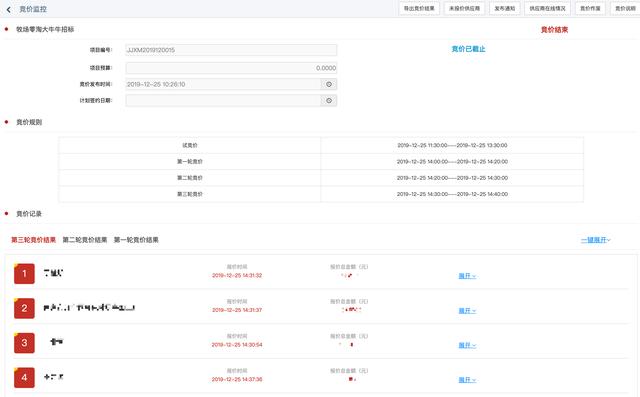Expand 展开 for rank 3 bidder
The width and height of the screenshot is (640, 397).
click(x=467, y=345)
